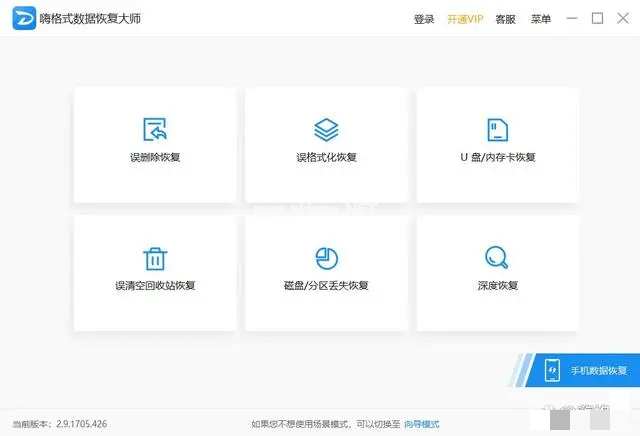Screen dimensions: 640x436
Task: Click the 误格式化恢复 stacked layers icon
Action: [326, 129]
